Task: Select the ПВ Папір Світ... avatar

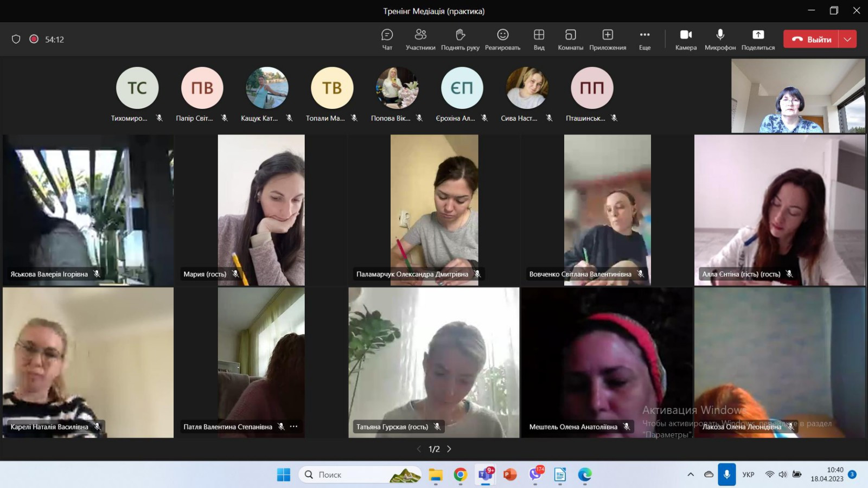Action: click(202, 88)
